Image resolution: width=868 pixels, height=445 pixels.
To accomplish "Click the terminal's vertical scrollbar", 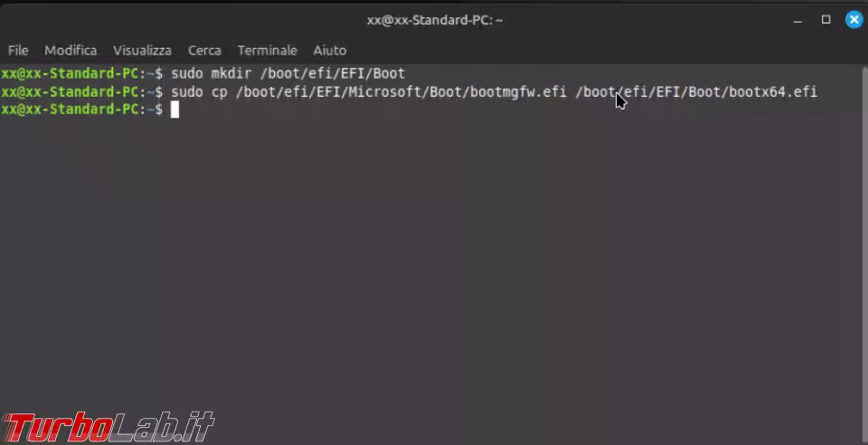I will click(864, 254).
